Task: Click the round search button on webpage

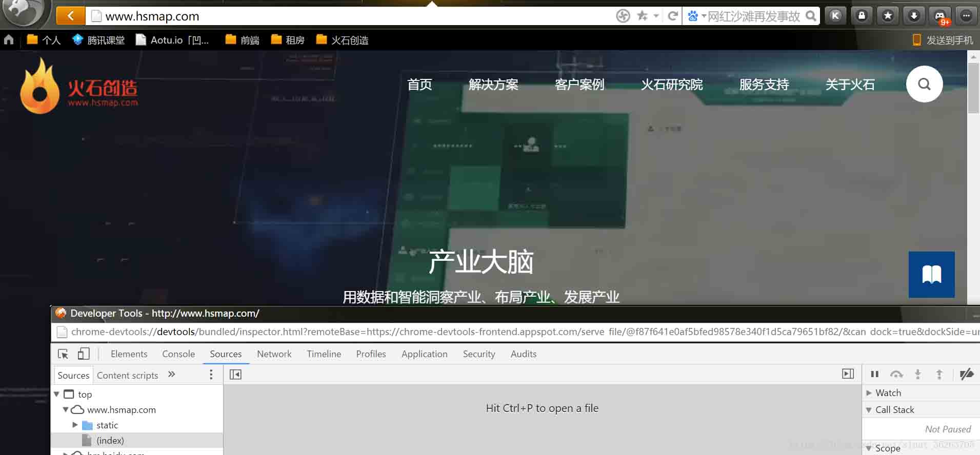Action: (x=924, y=84)
